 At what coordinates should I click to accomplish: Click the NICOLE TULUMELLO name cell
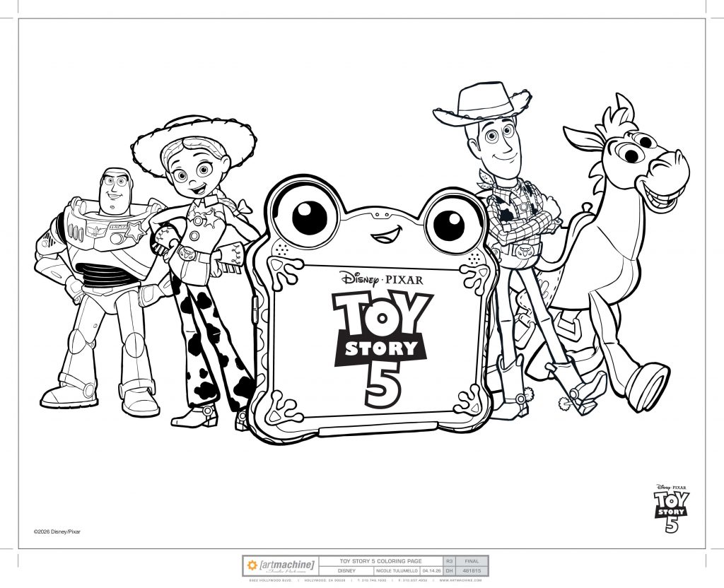[397, 571]
